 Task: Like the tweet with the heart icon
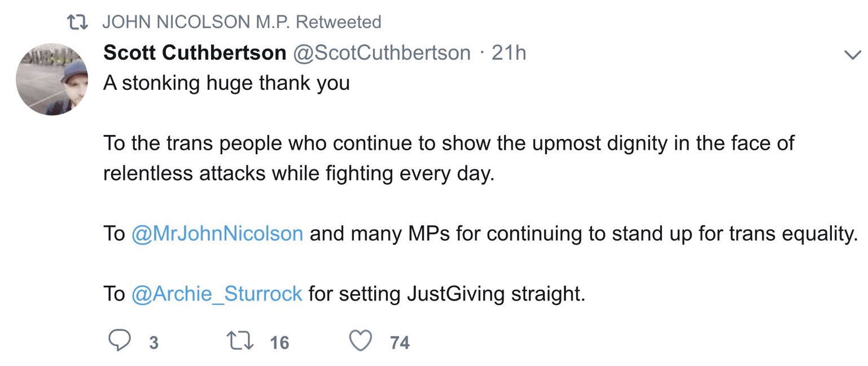362,342
